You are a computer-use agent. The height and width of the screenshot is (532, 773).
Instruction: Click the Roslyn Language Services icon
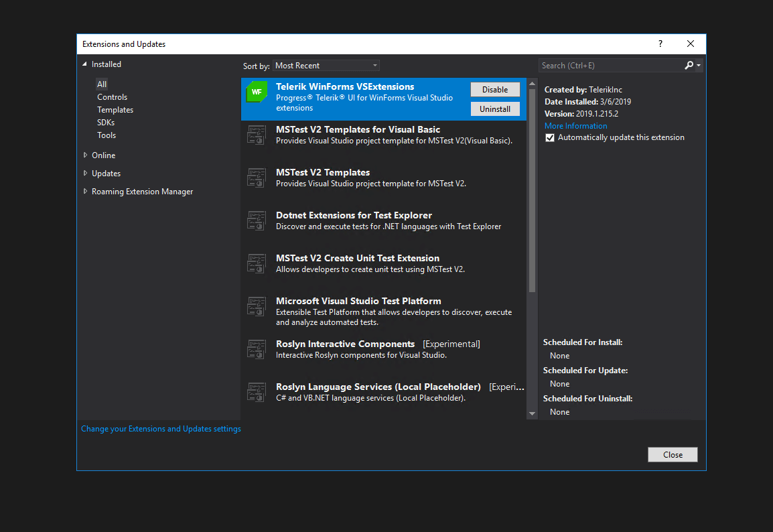point(257,392)
